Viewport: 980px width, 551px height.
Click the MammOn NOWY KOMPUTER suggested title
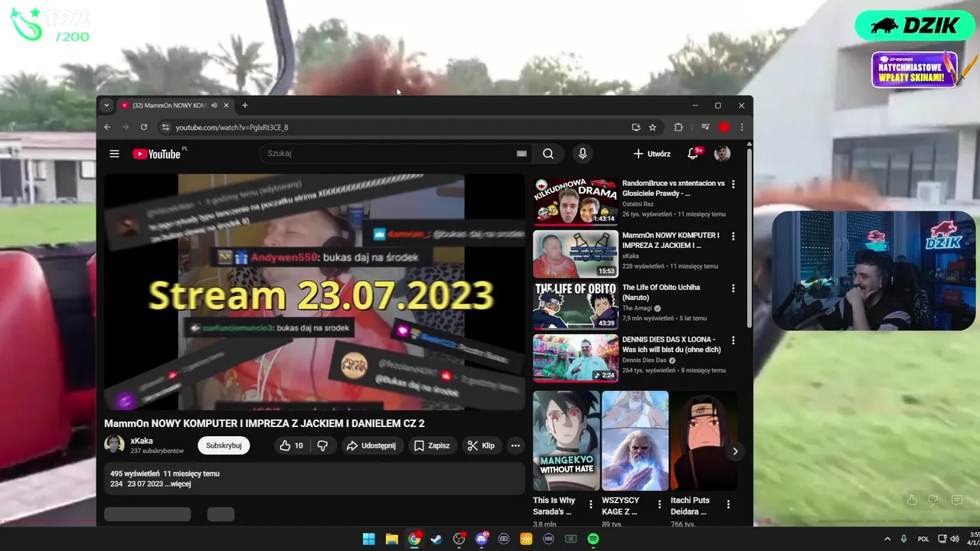[x=671, y=240]
